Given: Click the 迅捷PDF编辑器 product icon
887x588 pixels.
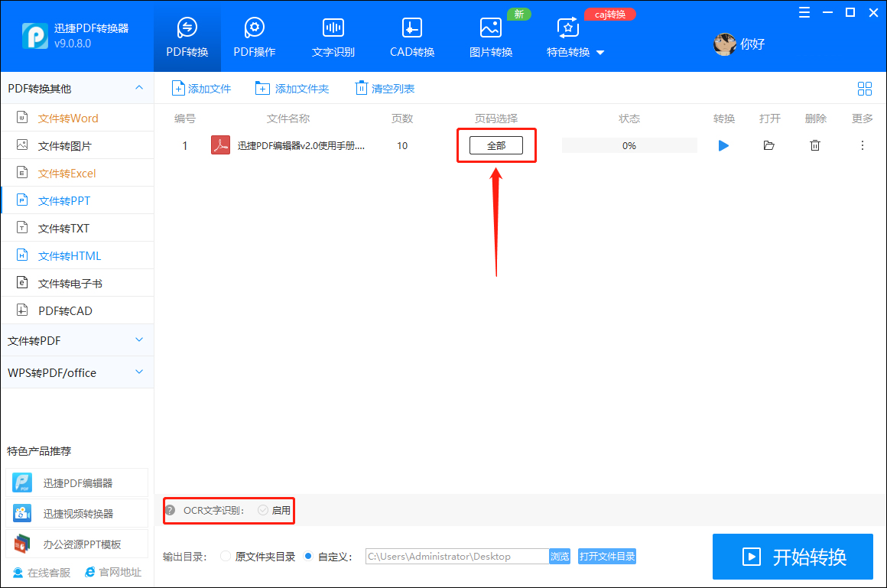Looking at the screenshot, I should [x=22, y=482].
